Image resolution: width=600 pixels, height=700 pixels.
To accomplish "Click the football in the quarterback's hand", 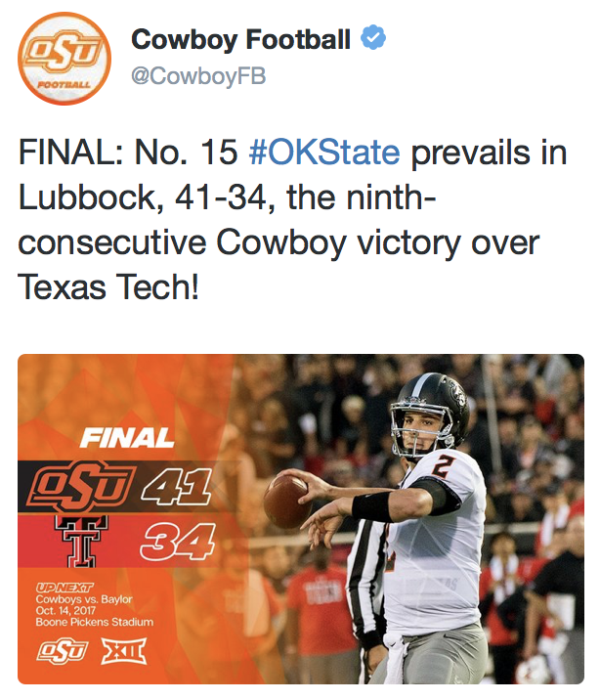I will 287,501.
